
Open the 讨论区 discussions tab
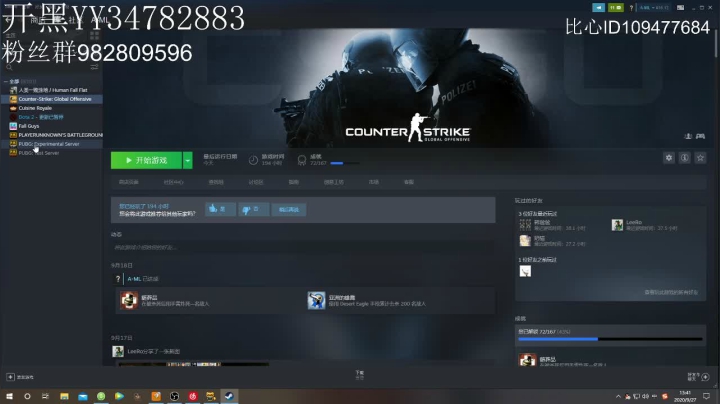tap(256, 182)
